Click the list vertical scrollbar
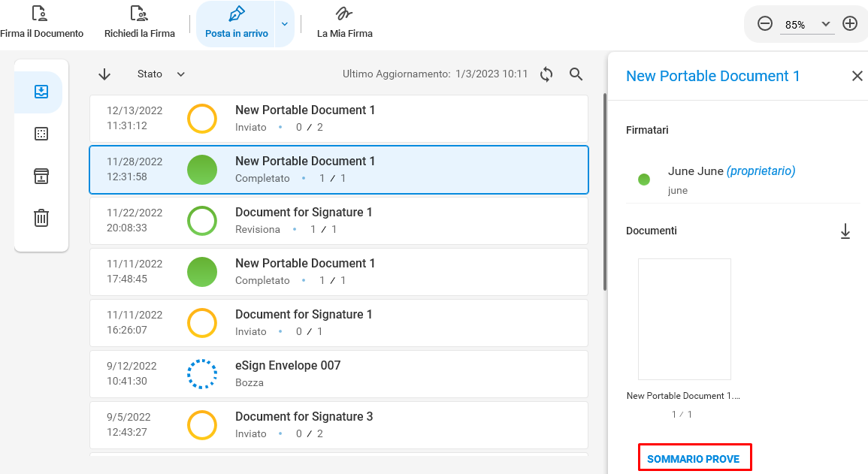 click(x=604, y=191)
